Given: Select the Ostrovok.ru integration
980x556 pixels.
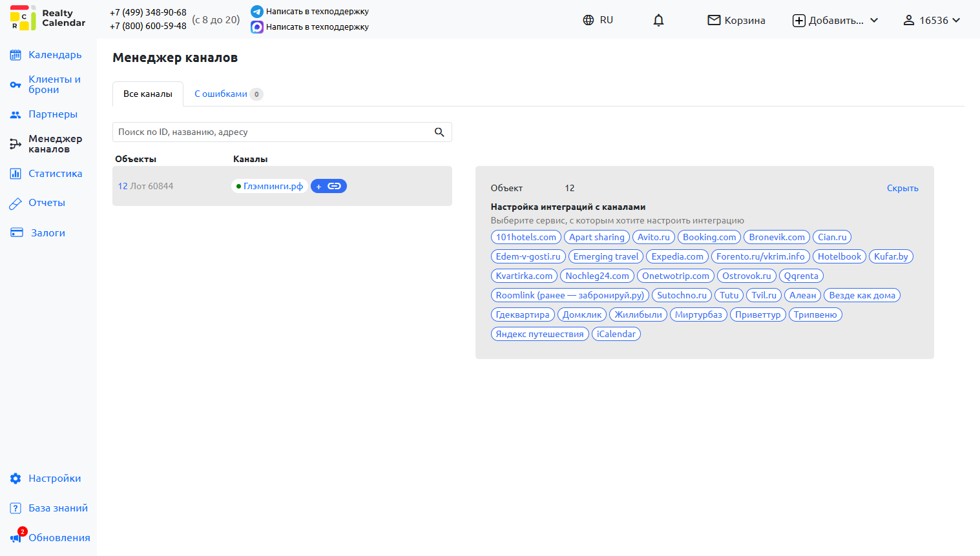Looking at the screenshot, I should (747, 276).
